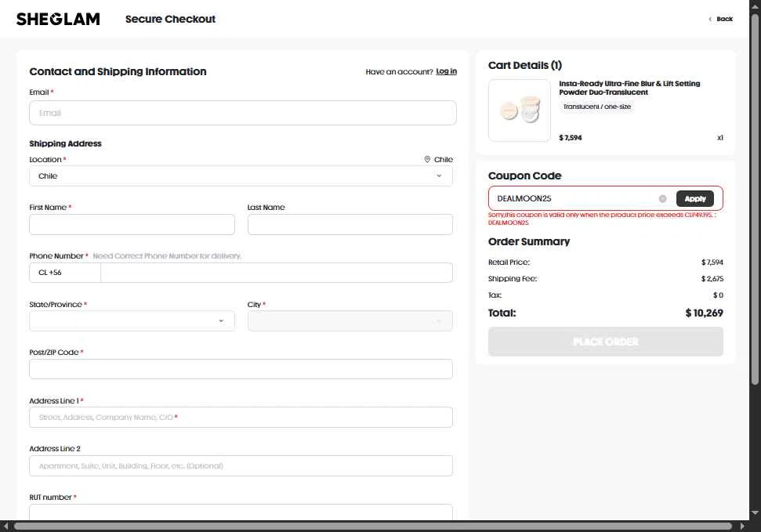The height and width of the screenshot is (532, 761).
Task: Open the Location dropdown set to Chile
Action: tap(241, 176)
